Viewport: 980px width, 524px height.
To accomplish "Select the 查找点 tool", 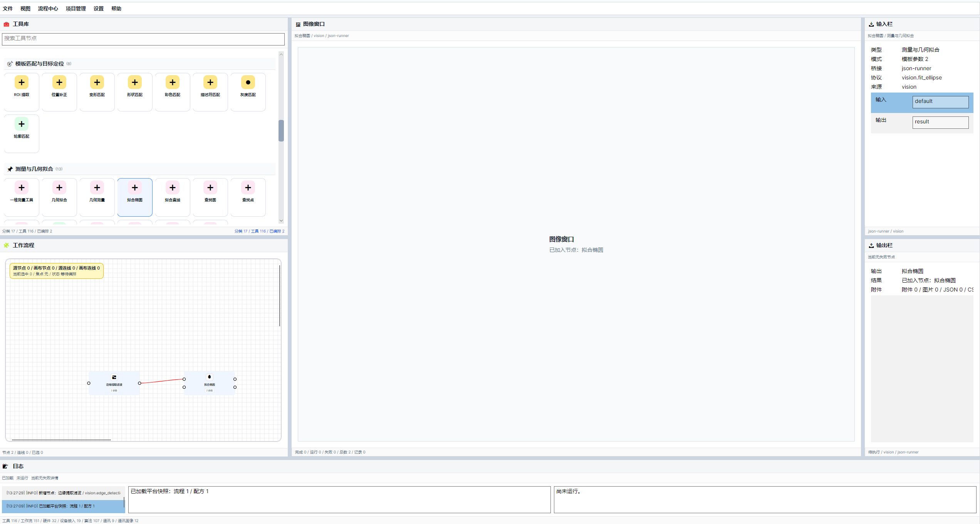I will (248, 197).
